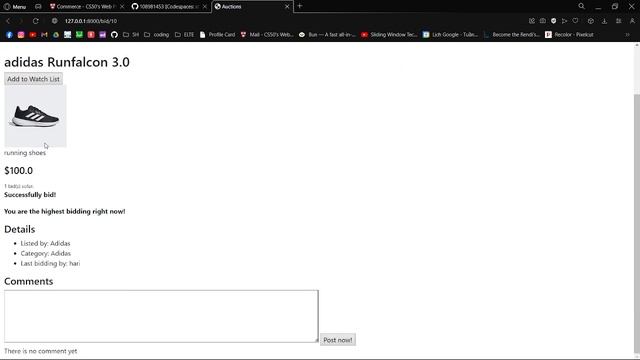The image size is (640, 360).
Task: Click the adidas Runfalcon 3.0 heading
Action: 67,62
